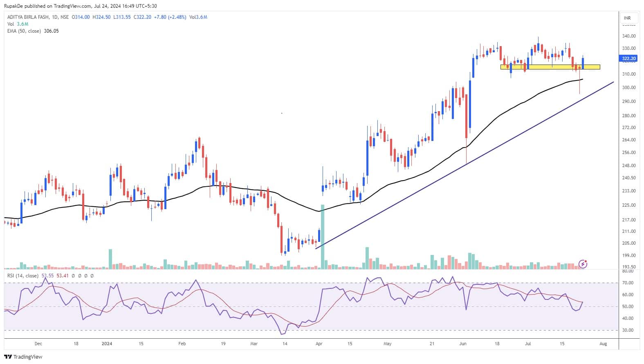Select the Vol 3.6M indicator legend
Image resolution: width=644 pixels, height=364 pixels.
click(x=18, y=24)
